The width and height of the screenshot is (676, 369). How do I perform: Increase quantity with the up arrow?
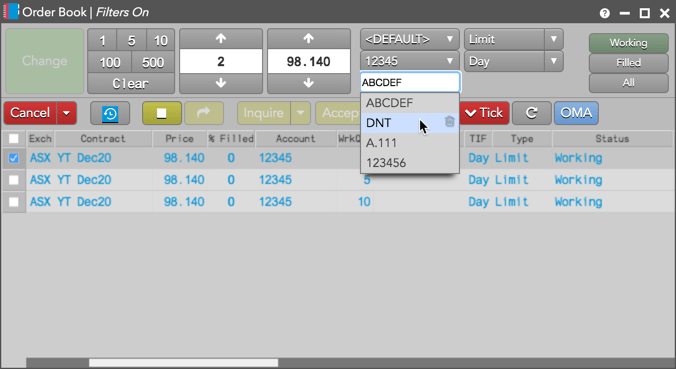[x=221, y=39]
